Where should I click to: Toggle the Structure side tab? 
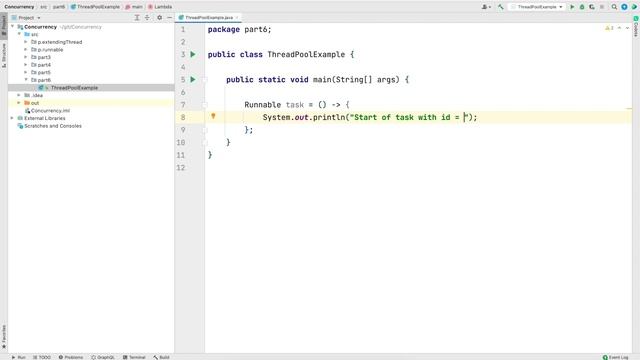4,55
